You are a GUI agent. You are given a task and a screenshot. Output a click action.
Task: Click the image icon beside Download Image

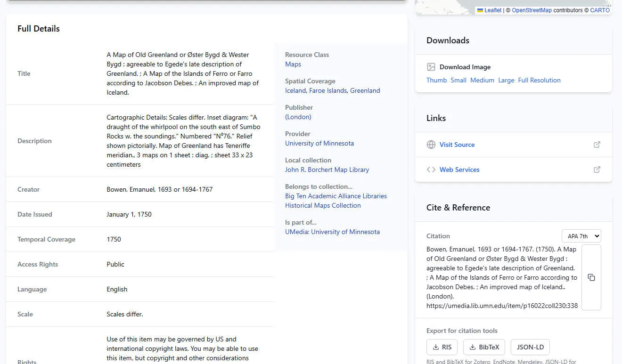(x=431, y=67)
